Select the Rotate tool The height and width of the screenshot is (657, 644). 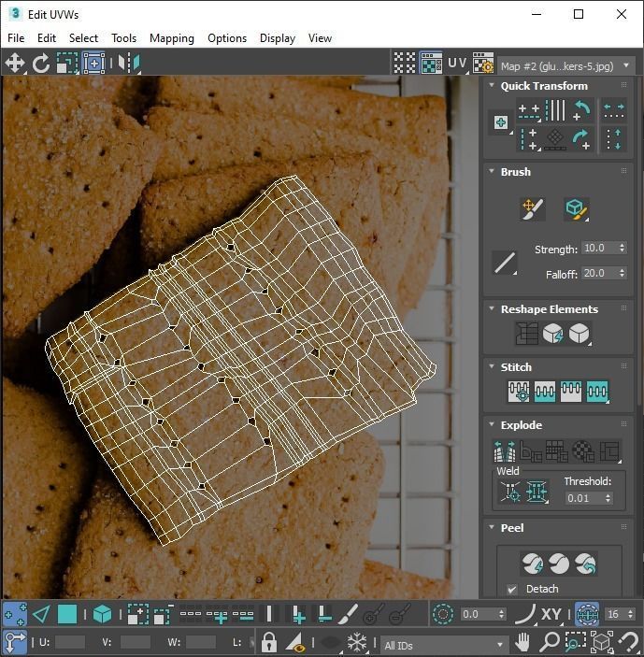pos(40,64)
